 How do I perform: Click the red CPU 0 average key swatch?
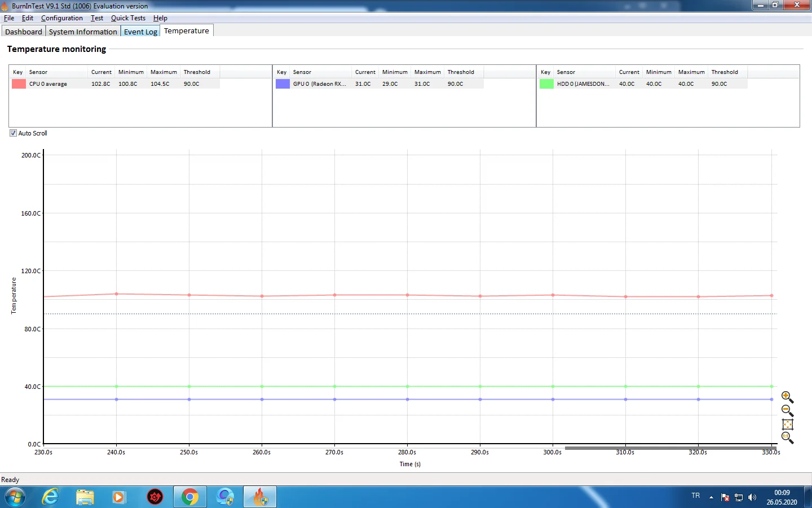pyautogui.click(x=19, y=84)
